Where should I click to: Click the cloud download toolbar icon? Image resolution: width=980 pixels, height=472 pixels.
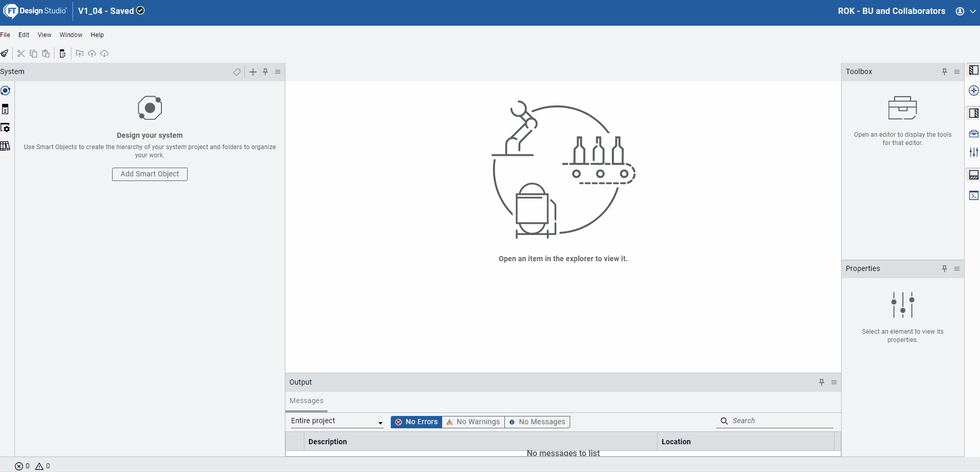click(104, 53)
